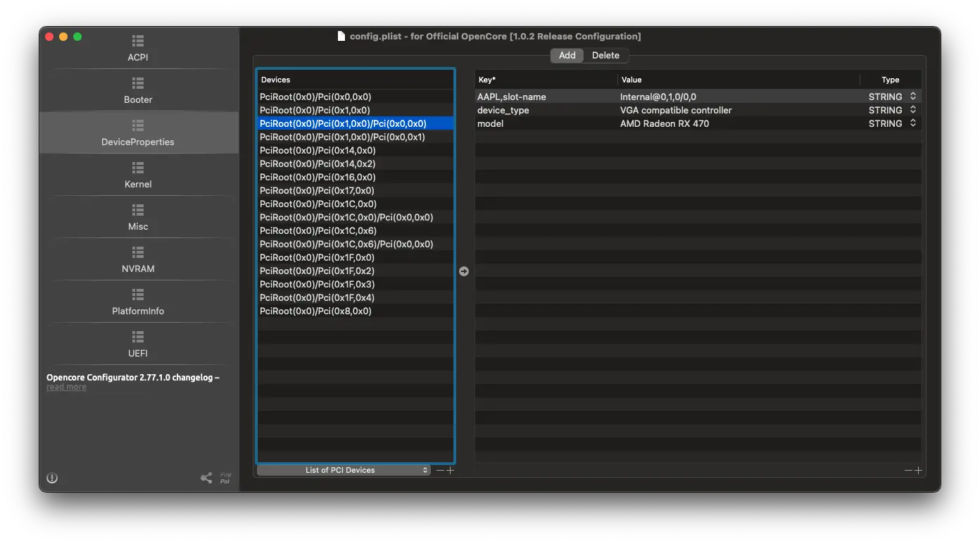Select device PciRoot(0x0)/Pci(0x1C,0x0)/Pci(0x0,0x0)

[x=356, y=217]
